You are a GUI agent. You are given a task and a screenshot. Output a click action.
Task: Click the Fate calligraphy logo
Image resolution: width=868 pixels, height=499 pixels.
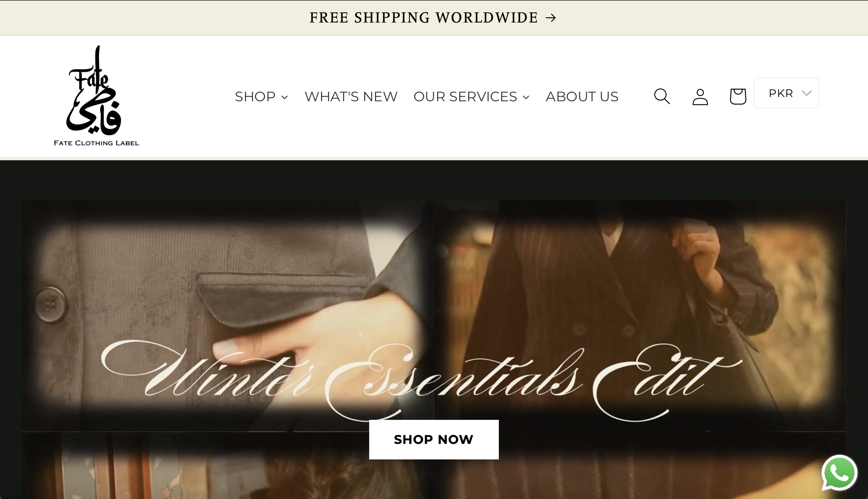pos(94,90)
